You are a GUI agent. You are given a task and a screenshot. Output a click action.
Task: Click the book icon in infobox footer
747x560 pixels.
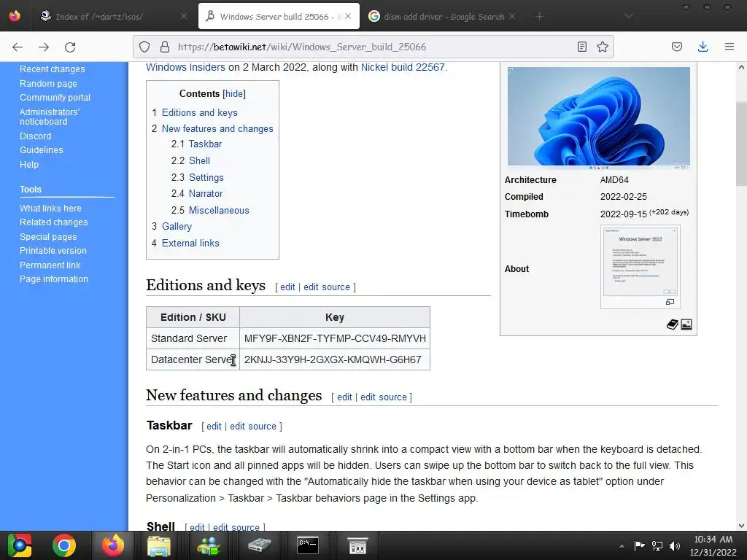coord(672,324)
